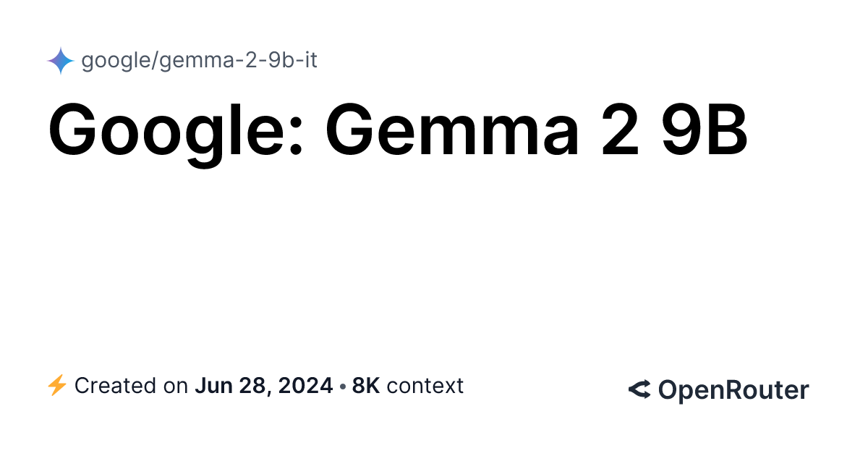The image size is (868, 456).
Task: Open the OpenRouter wordmark link
Action: click(x=733, y=390)
